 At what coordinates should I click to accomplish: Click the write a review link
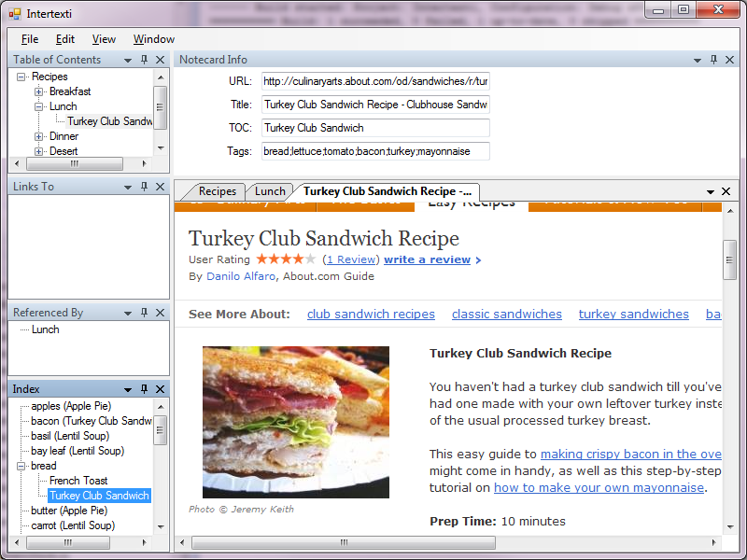tap(428, 259)
